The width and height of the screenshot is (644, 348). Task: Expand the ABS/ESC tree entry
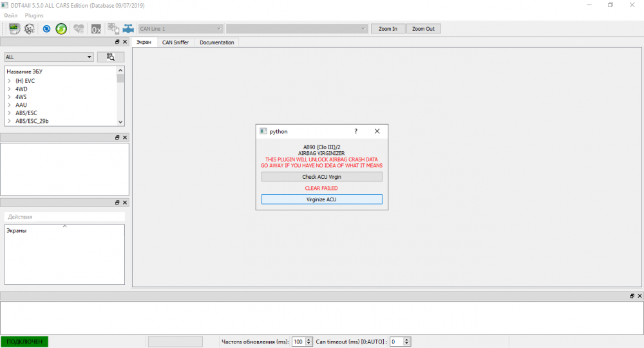9,113
